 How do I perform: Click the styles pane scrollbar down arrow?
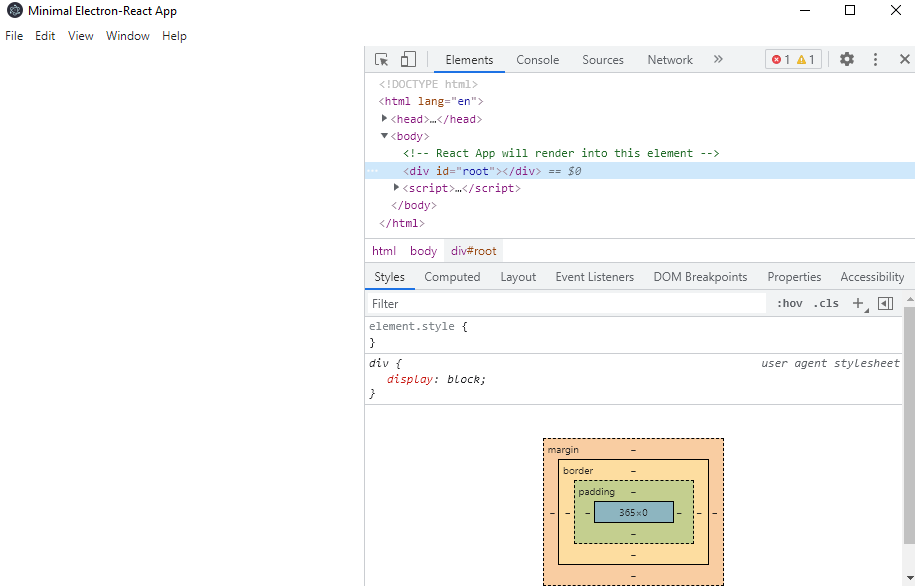tap(909, 578)
